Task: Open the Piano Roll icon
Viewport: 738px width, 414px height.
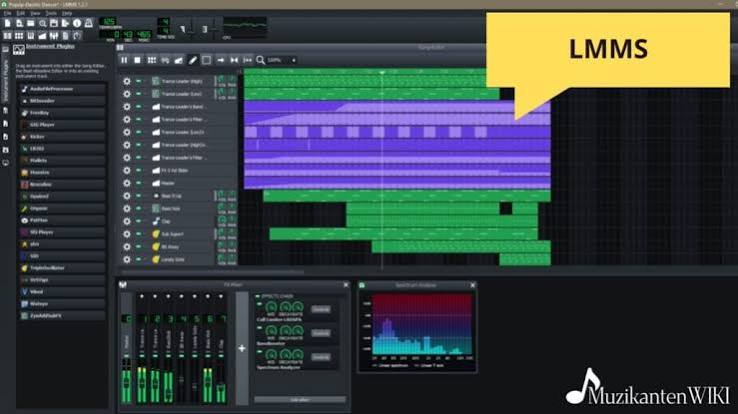Action: (x=31, y=36)
